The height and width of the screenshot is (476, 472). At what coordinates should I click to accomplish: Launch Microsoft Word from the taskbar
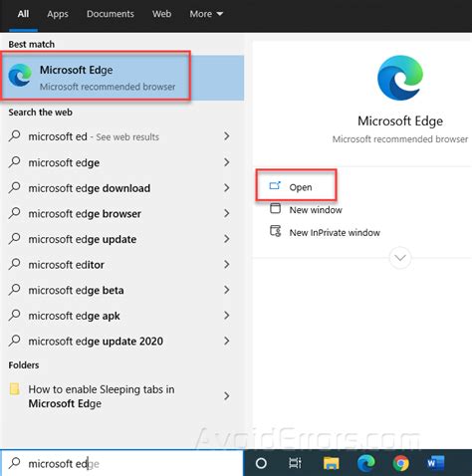(435, 463)
